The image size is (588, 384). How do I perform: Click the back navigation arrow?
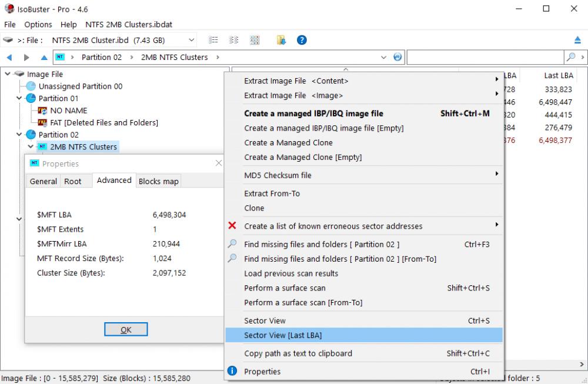(x=8, y=57)
